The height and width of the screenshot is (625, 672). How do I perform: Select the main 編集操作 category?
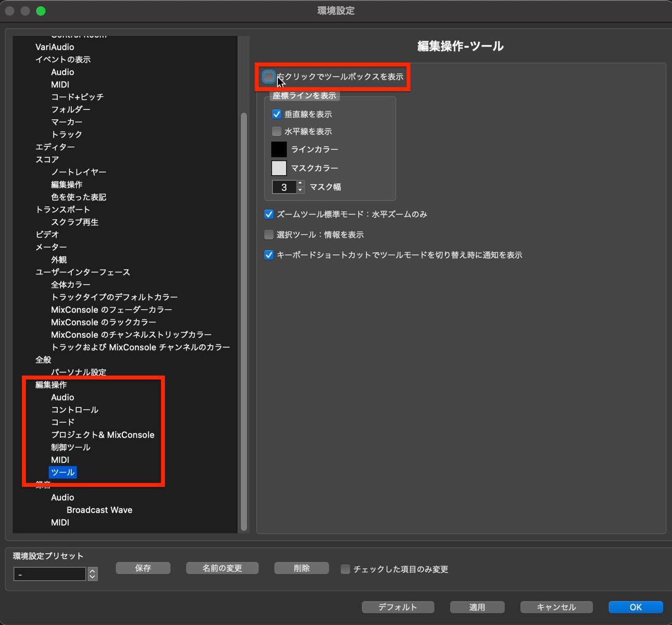point(51,385)
